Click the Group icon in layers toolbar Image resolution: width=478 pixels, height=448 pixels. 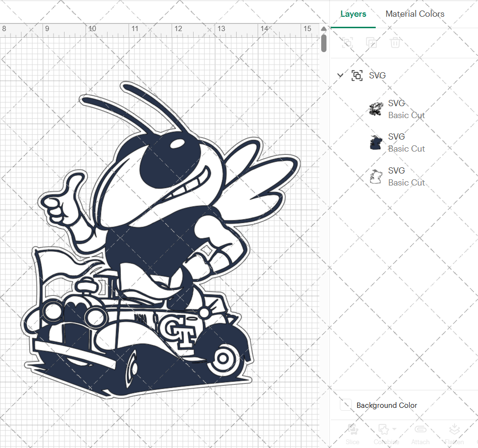(x=347, y=43)
